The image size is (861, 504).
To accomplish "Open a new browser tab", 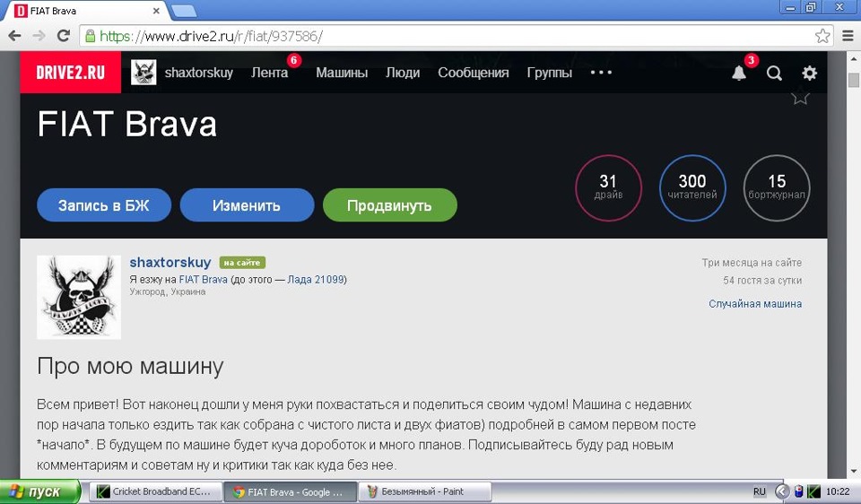I will coord(184,11).
